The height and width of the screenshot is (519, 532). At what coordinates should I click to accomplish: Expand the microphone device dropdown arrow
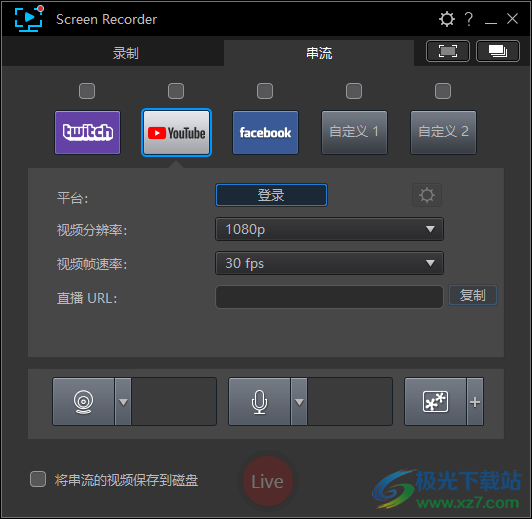coord(299,402)
